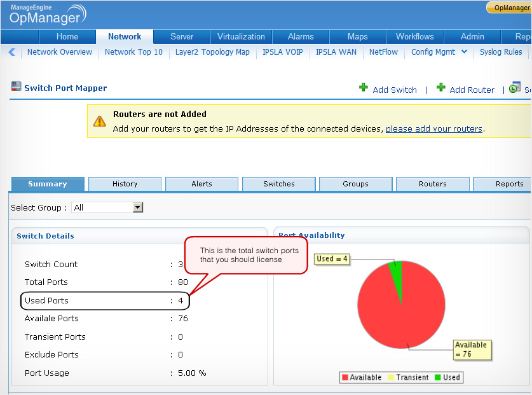Switch to the History tab
Screen dimensions: 532x395
click(x=125, y=184)
